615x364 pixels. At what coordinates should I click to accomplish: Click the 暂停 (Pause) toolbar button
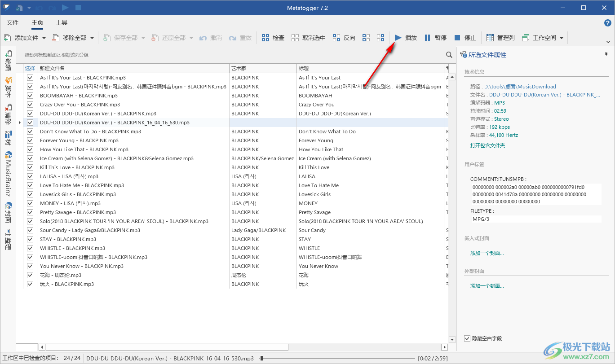click(x=435, y=38)
